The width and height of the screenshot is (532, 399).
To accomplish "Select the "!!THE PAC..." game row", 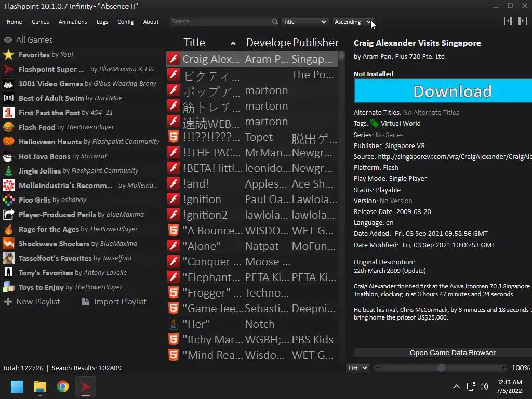I will pyautogui.click(x=252, y=153).
